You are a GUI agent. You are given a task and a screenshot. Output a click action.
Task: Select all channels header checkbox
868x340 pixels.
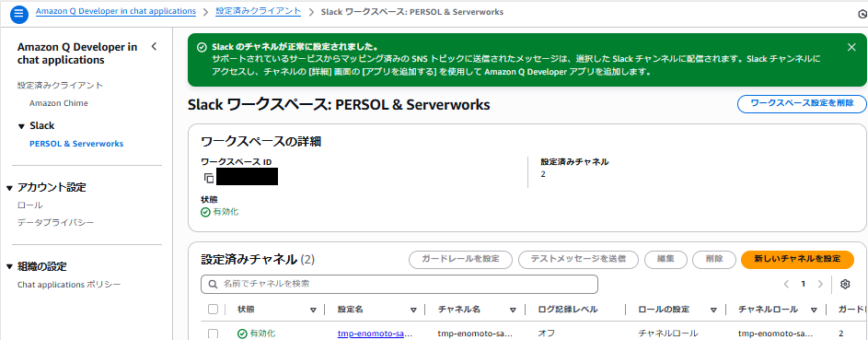point(214,309)
